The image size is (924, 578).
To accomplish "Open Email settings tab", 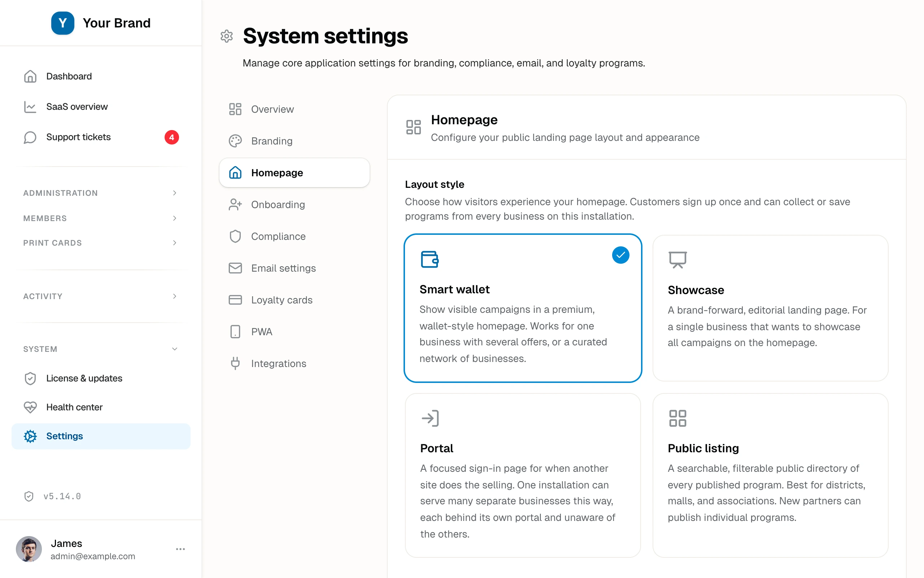I will click(295, 268).
